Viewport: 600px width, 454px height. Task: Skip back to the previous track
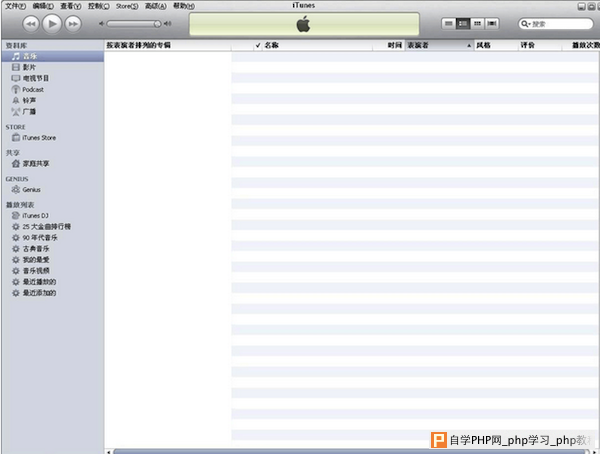click(31, 24)
